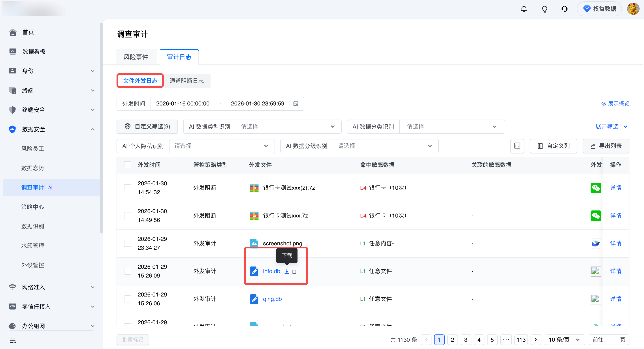This screenshot has width=644, height=349.
Task: Switch to the 审计日志 tab
Action: pyautogui.click(x=179, y=57)
